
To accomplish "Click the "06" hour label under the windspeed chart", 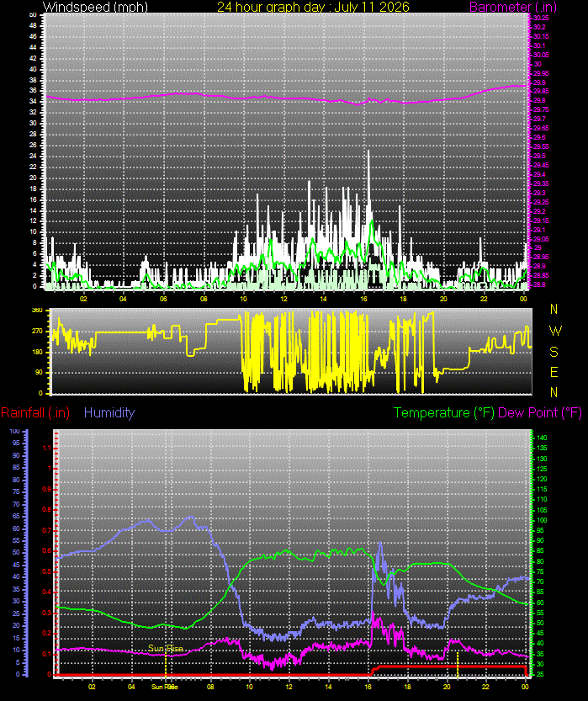I will click(x=163, y=299).
